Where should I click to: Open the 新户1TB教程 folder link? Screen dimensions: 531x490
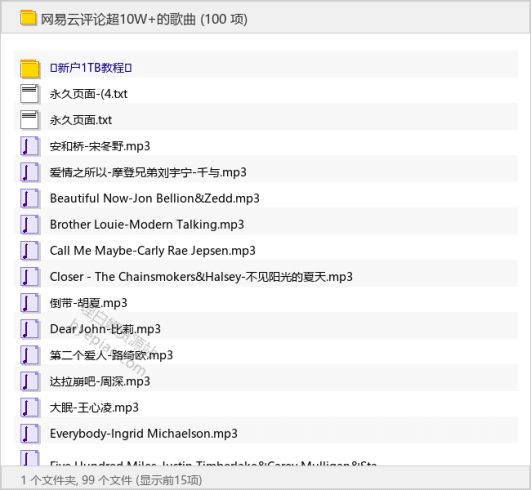(91, 68)
